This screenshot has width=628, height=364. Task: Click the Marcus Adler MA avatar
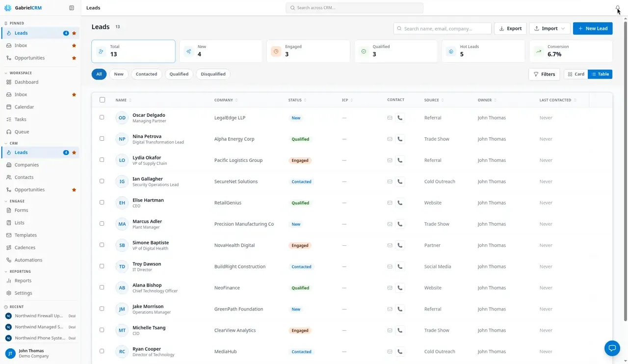[x=122, y=224]
